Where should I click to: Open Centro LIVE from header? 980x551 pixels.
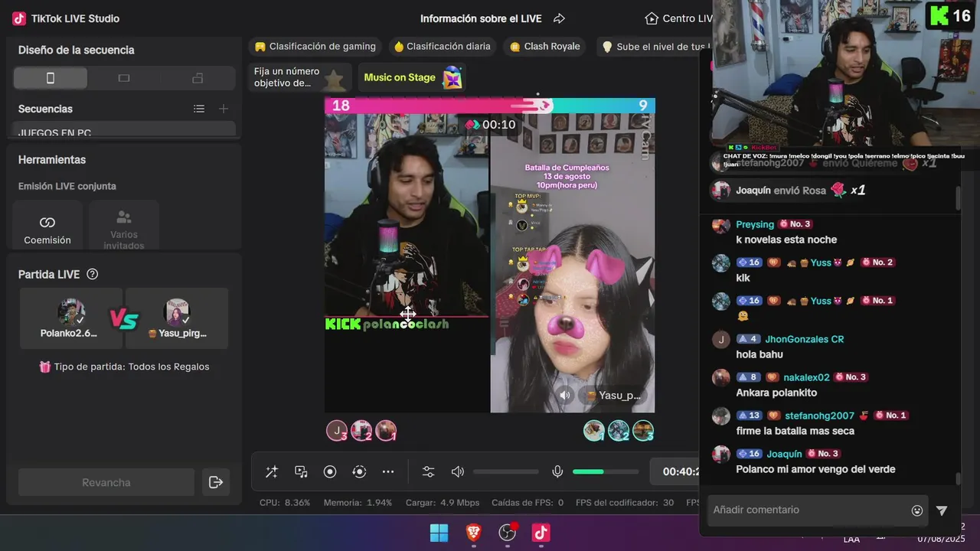(x=678, y=18)
